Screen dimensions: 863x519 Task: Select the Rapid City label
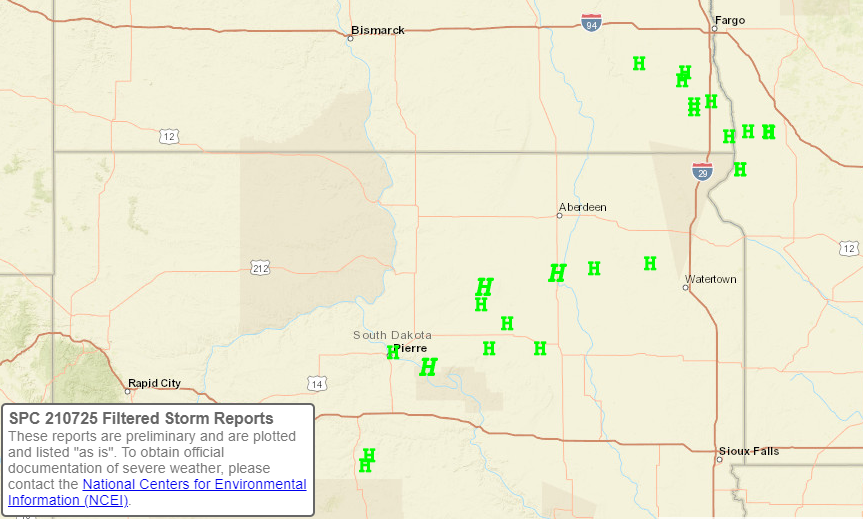tap(154, 382)
